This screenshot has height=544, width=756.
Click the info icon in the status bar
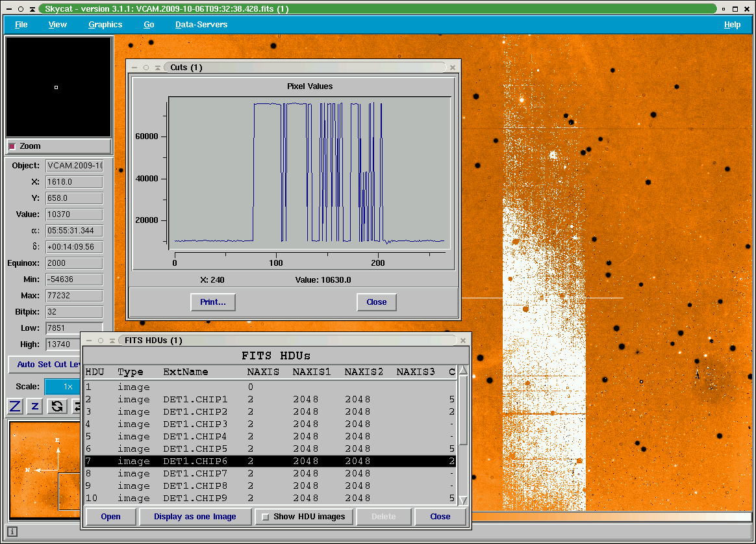click(x=12, y=532)
